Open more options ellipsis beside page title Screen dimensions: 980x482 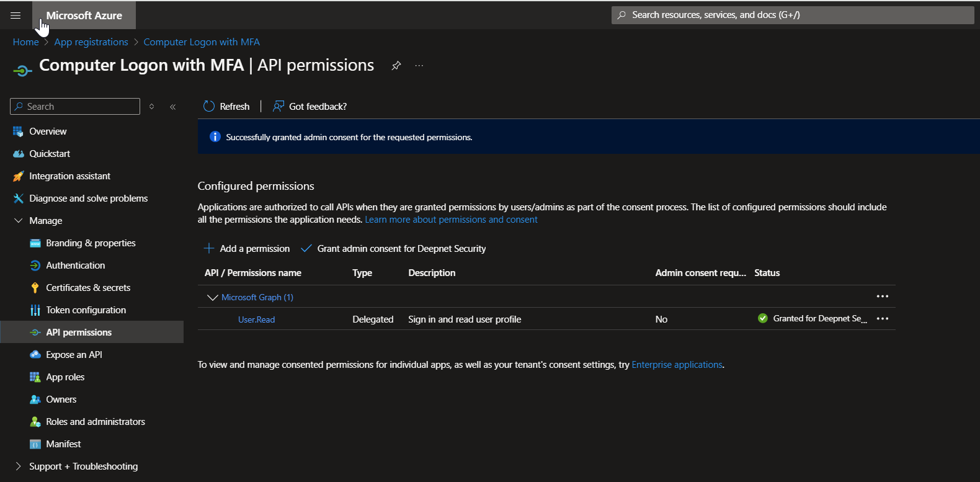click(x=419, y=66)
